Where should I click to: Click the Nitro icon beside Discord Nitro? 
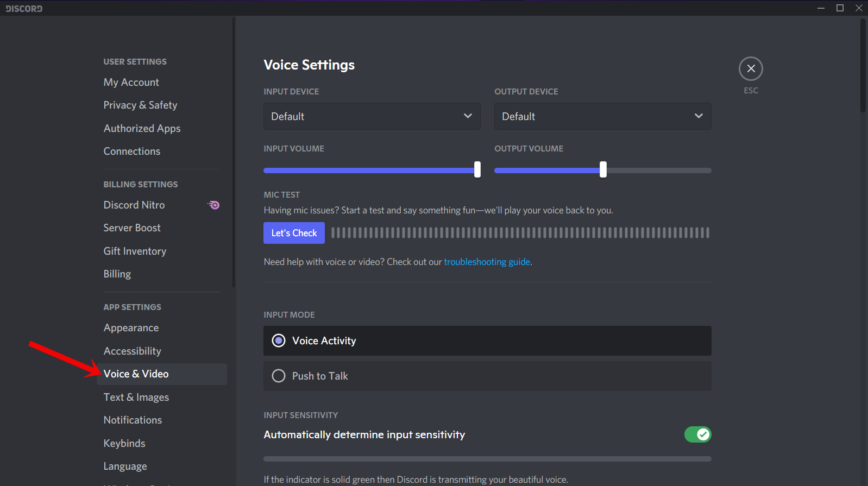pos(214,205)
